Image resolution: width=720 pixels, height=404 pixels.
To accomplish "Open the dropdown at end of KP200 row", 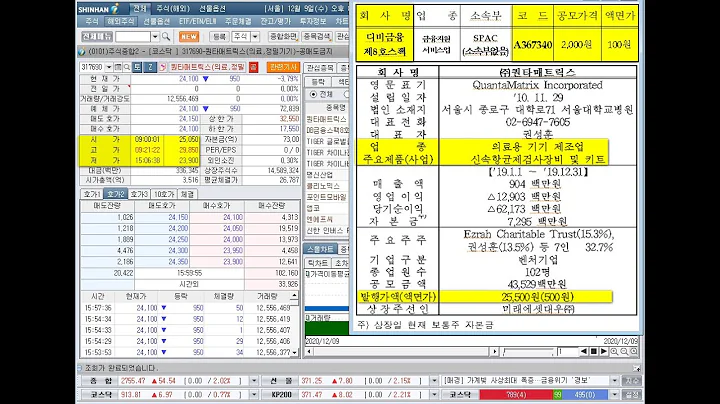I will 434,394.
